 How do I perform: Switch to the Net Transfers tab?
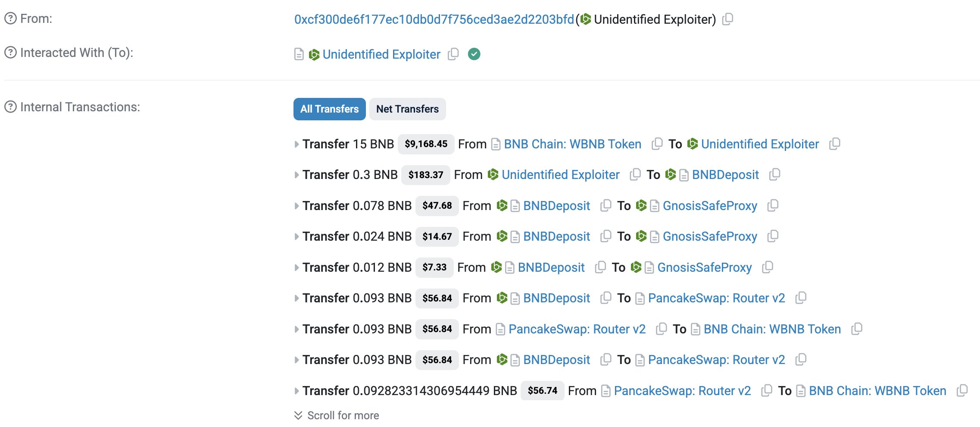pyautogui.click(x=407, y=109)
